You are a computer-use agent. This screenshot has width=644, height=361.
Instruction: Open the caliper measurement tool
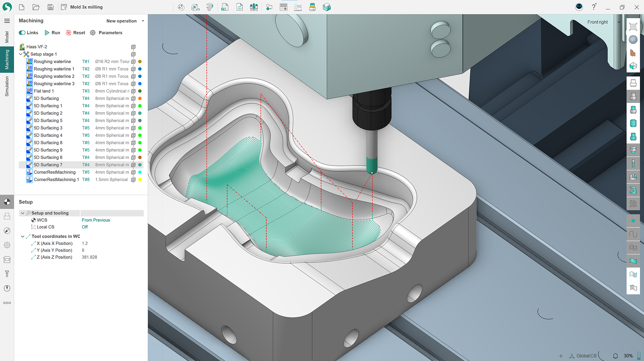pos(210,7)
